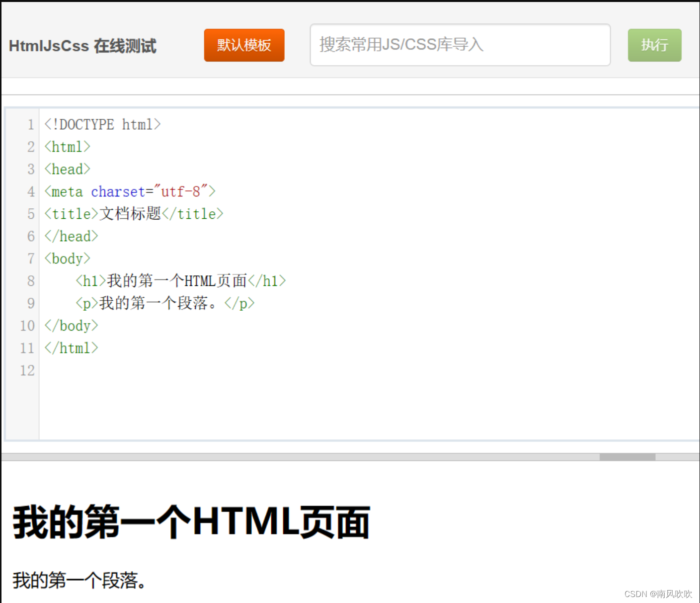The image size is (700, 603).
Task: Click the 默认模板 orange button
Action: 244,45
